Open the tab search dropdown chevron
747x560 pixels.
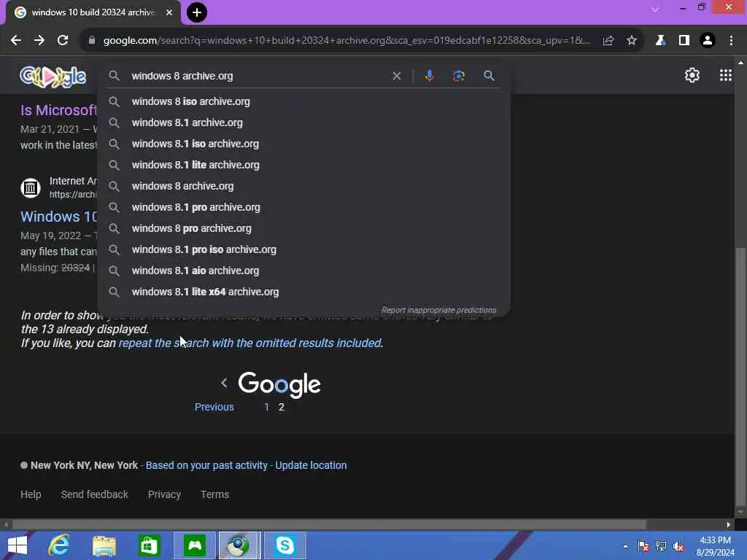655,9
